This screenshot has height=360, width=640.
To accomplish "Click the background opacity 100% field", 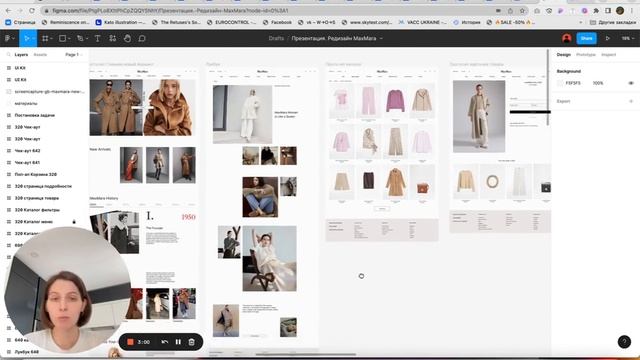I will coord(598,83).
